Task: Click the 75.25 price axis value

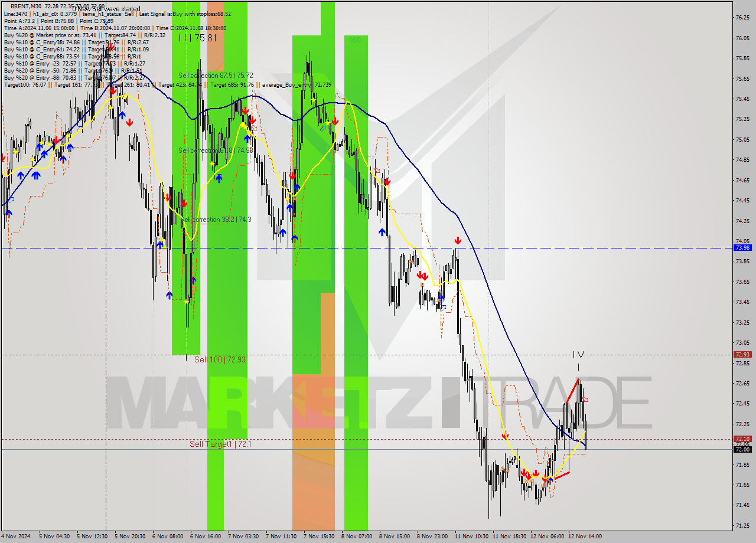Action: click(742, 119)
